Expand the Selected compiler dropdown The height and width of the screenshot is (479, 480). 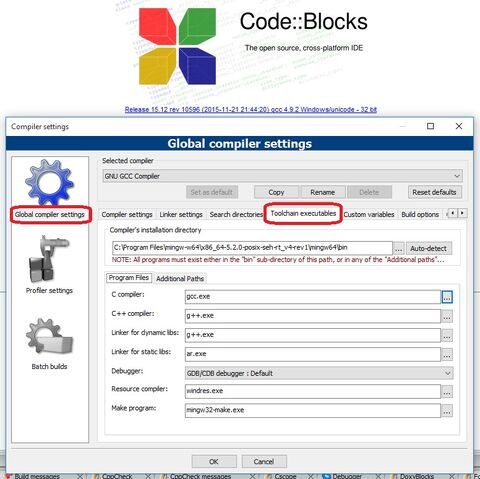coord(282,176)
